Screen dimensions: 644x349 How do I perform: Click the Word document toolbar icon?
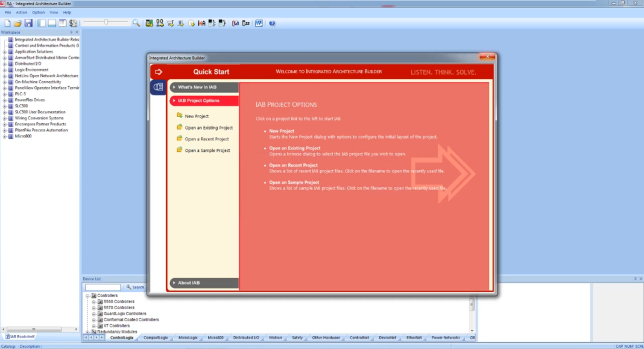click(259, 24)
